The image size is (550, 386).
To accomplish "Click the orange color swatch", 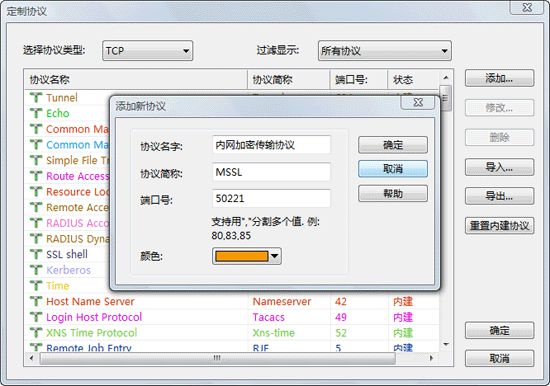I will [242, 256].
